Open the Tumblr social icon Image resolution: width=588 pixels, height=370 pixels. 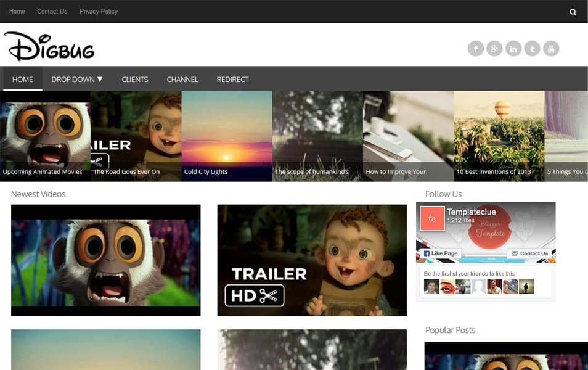tap(533, 47)
